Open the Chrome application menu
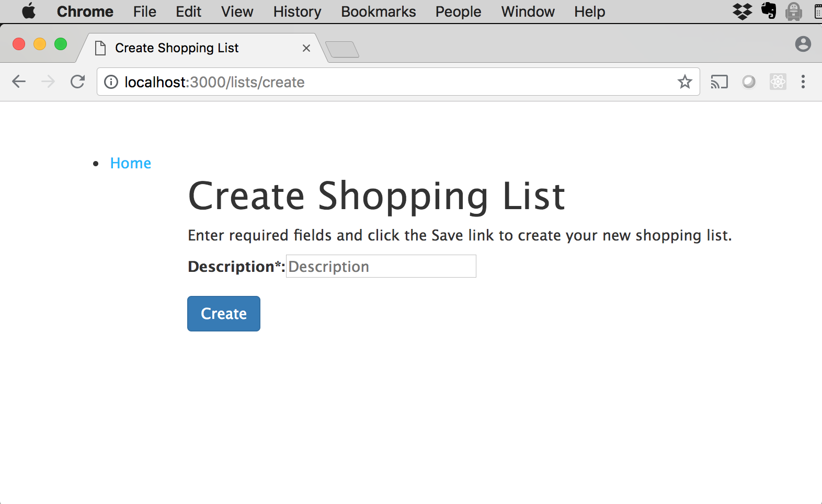822x504 pixels. (x=85, y=12)
